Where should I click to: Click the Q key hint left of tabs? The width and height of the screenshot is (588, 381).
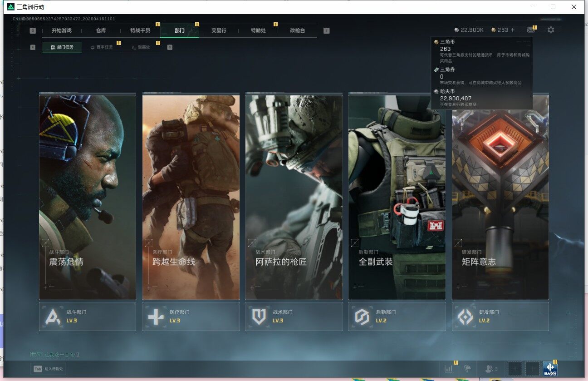click(x=33, y=31)
